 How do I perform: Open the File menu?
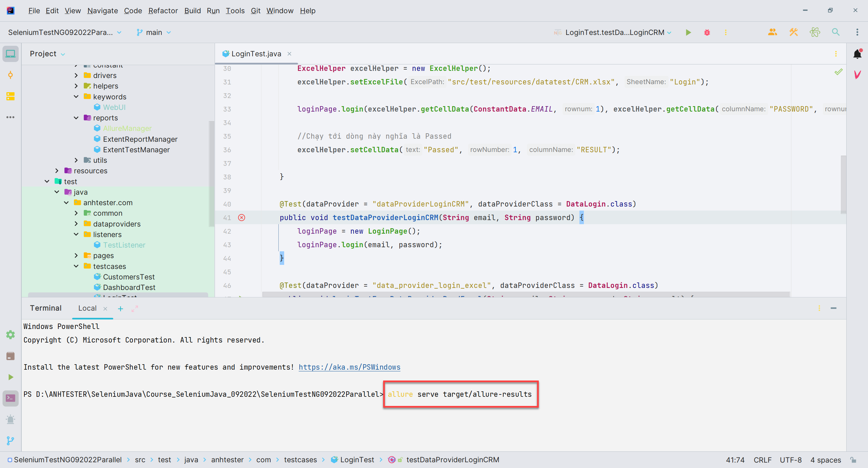pyautogui.click(x=34, y=11)
